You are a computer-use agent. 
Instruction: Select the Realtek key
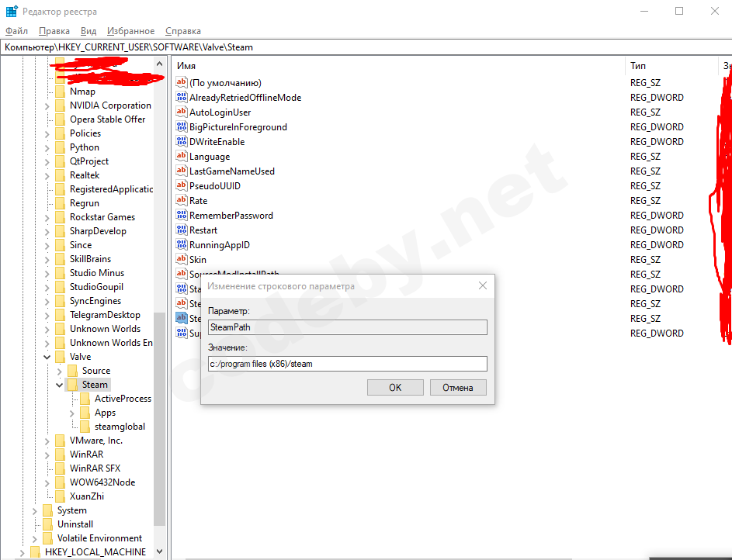tap(85, 175)
